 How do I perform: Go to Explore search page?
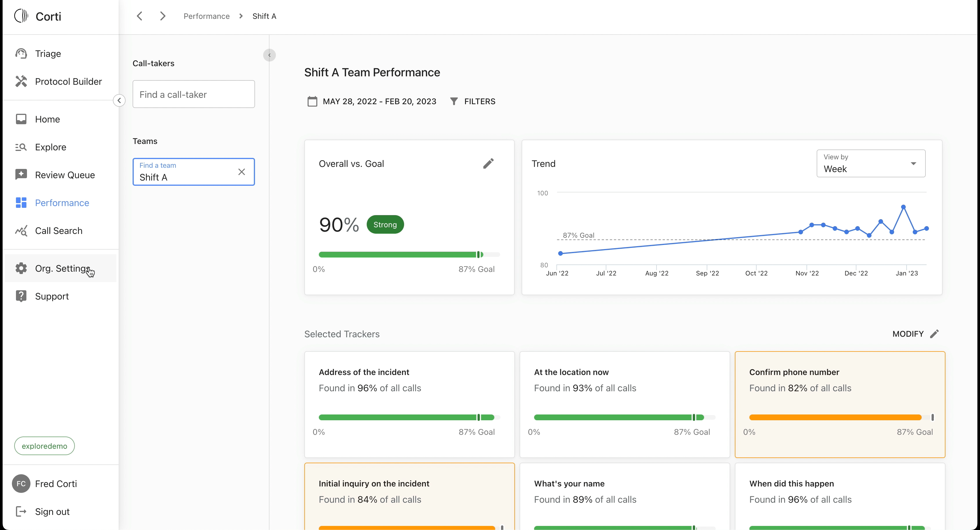50,147
